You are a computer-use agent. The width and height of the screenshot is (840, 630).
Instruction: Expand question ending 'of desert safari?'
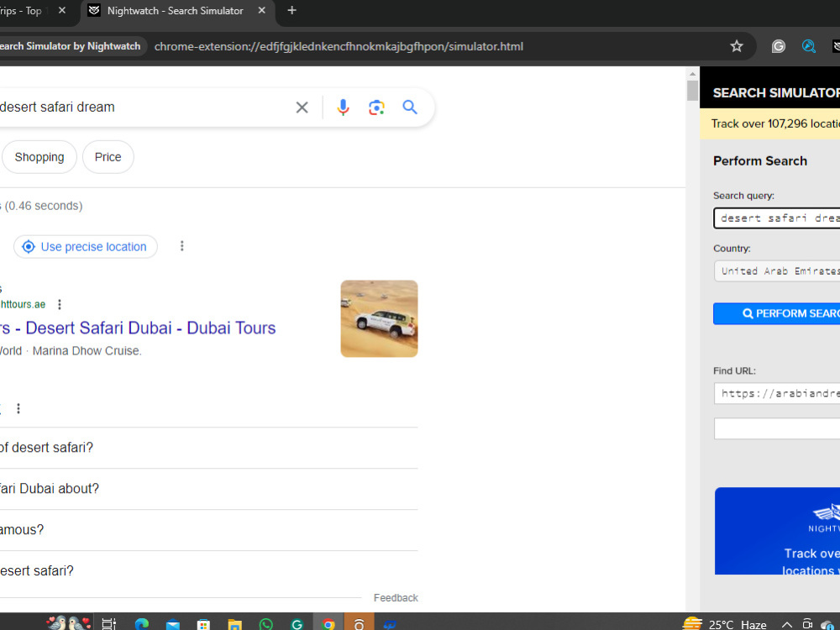click(209, 448)
